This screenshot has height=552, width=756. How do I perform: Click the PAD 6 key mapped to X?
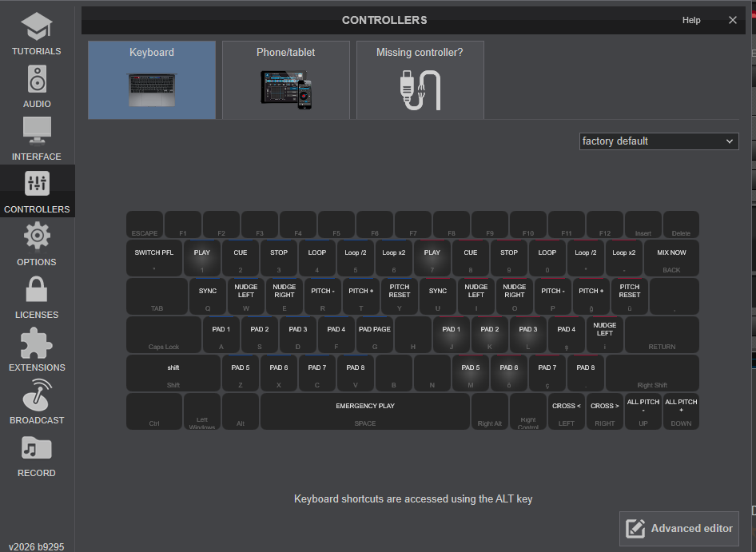pyautogui.click(x=279, y=373)
